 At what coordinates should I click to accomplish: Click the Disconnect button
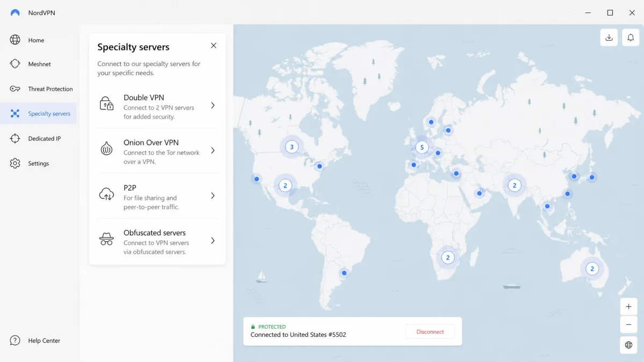(x=430, y=331)
